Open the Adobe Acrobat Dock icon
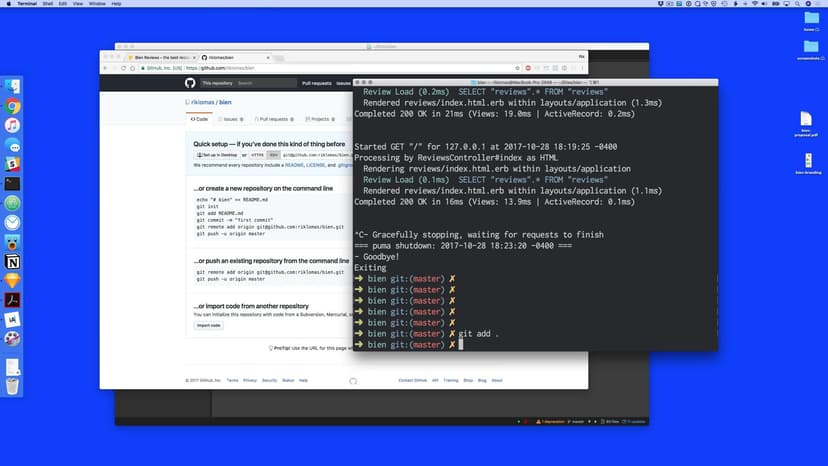Viewport: 828px width, 466px height. click(13, 300)
